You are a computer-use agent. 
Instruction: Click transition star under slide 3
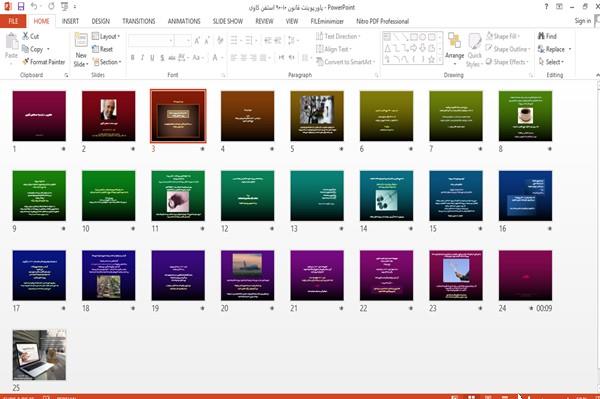(x=202, y=149)
